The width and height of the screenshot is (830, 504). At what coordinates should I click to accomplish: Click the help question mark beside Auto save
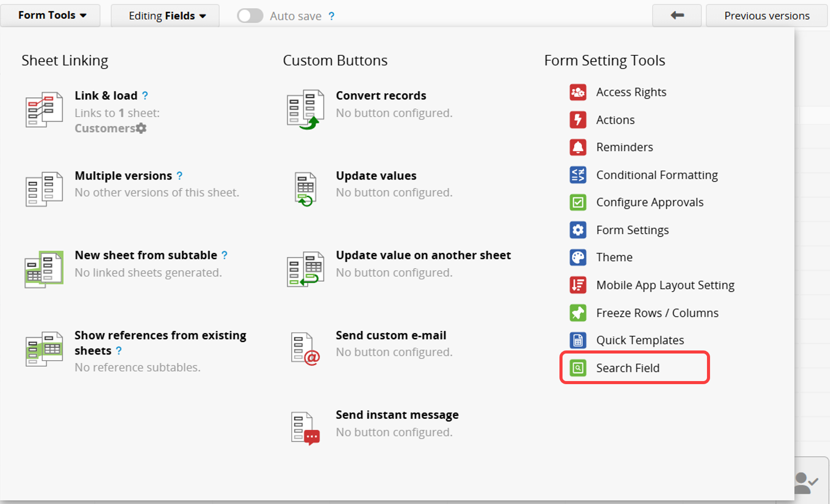tap(332, 16)
